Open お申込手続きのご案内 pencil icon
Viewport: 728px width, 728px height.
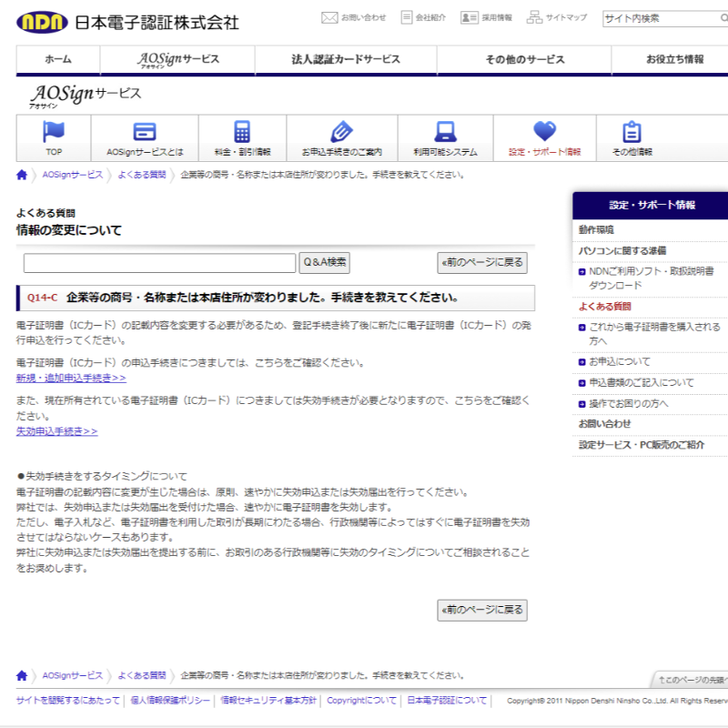[342, 131]
